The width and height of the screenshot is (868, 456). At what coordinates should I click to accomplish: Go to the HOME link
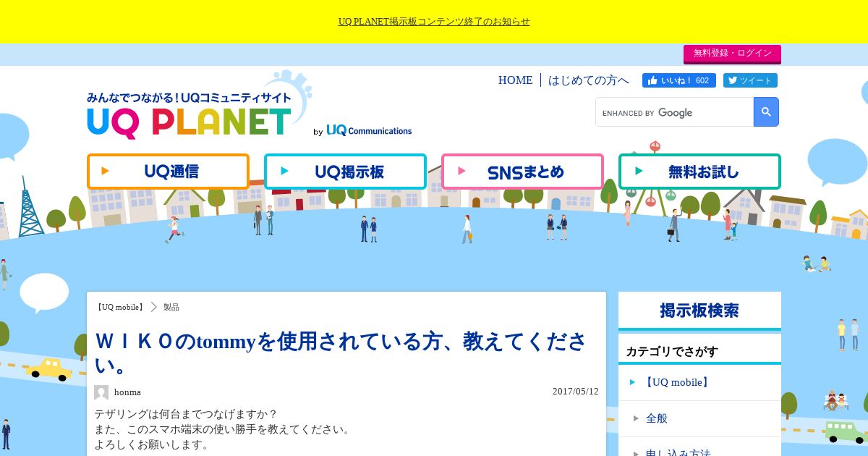pos(515,80)
